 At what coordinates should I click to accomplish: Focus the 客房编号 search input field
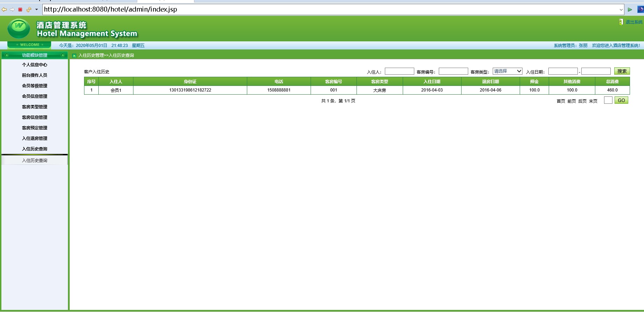click(453, 71)
